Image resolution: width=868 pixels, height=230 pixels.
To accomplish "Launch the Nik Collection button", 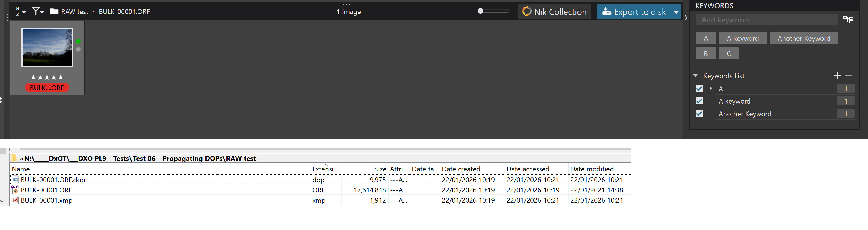I will pos(554,12).
